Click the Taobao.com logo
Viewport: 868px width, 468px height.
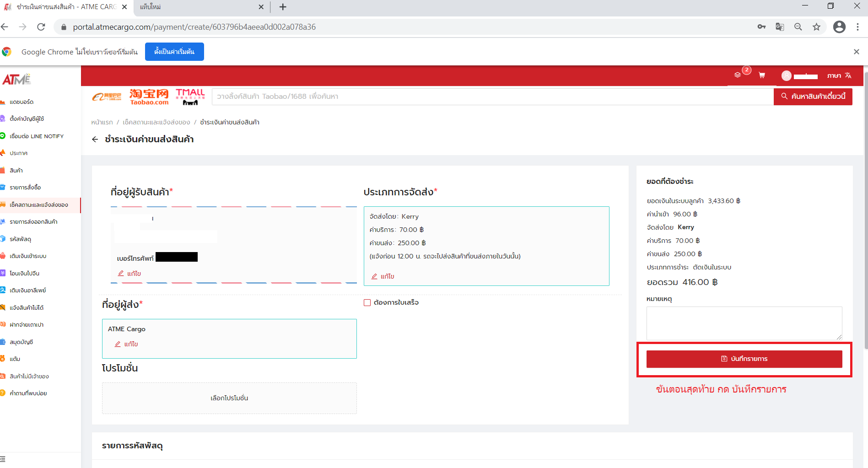pos(149,97)
